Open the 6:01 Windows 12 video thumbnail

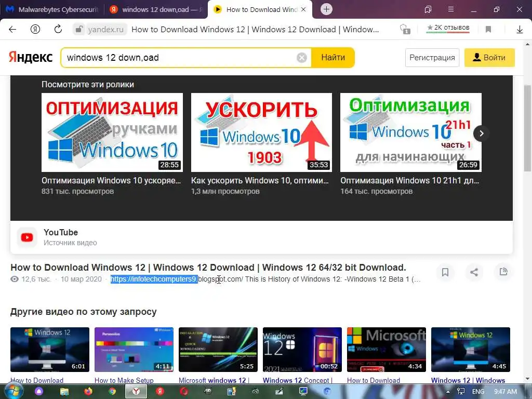point(50,350)
